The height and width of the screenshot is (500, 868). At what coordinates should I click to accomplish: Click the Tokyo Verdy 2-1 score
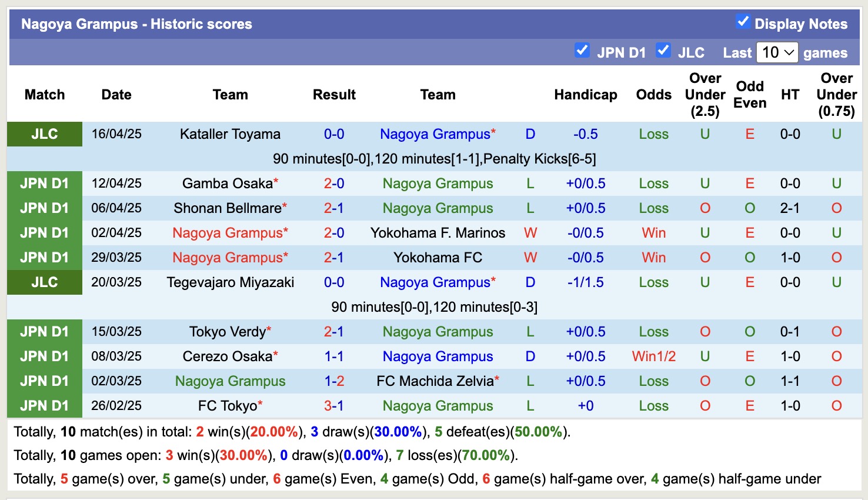pyautogui.click(x=334, y=332)
